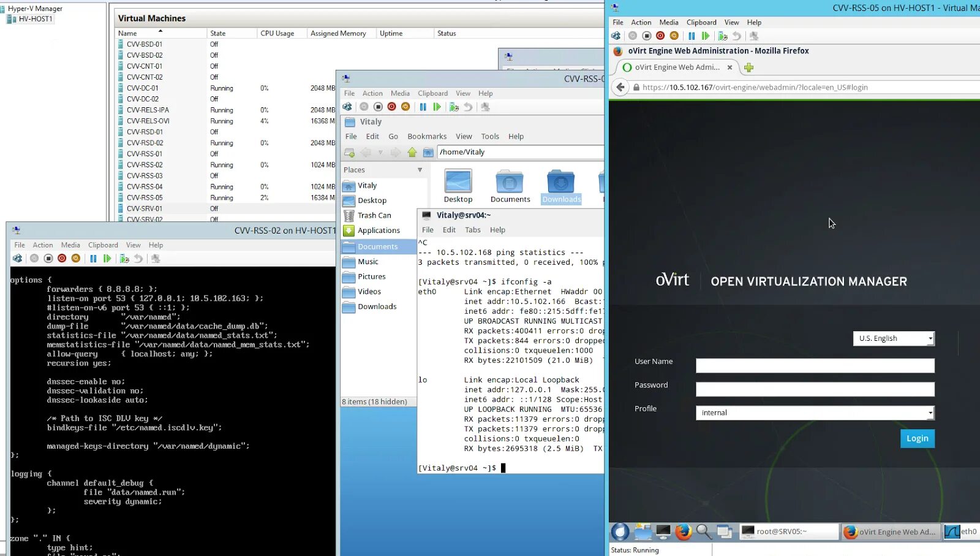
Task: Click the User Name input field
Action: click(x=815, y=366)
